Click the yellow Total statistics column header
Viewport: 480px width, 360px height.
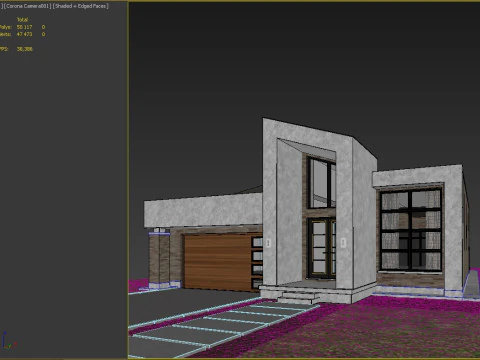22,20
